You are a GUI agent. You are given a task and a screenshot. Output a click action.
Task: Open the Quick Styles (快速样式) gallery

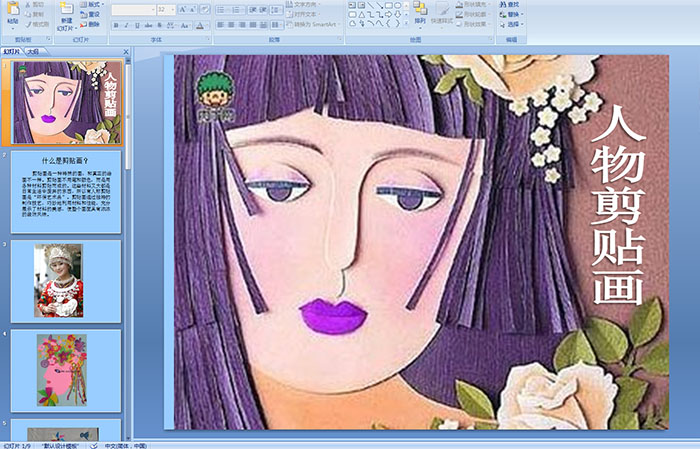(442, 14)
